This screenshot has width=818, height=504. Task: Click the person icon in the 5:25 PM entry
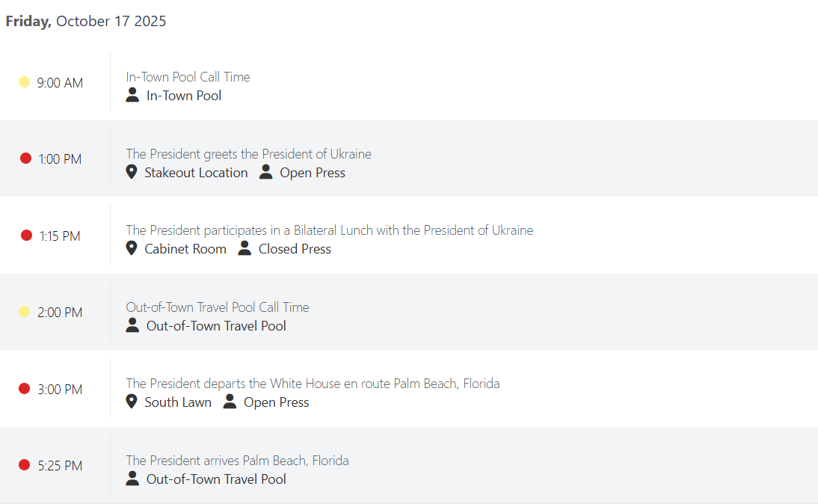132,479
